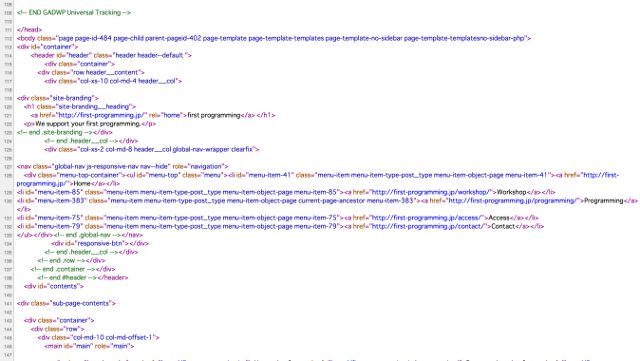Click the 'END GADWP Universal Tracking' comment
The height and width of the screenshot is (361, 640).
coord(74,13)
